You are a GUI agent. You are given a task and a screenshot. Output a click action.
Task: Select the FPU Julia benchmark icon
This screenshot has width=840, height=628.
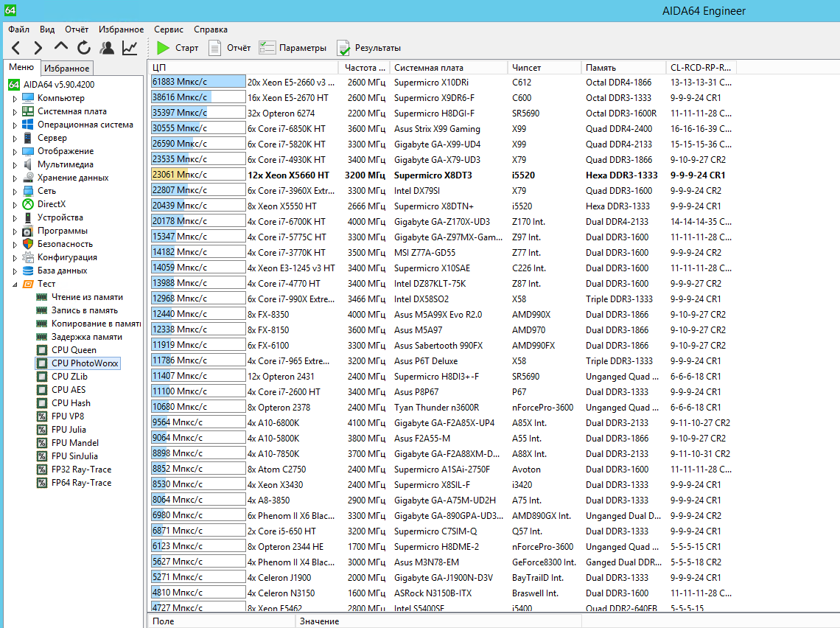point(42,430)
